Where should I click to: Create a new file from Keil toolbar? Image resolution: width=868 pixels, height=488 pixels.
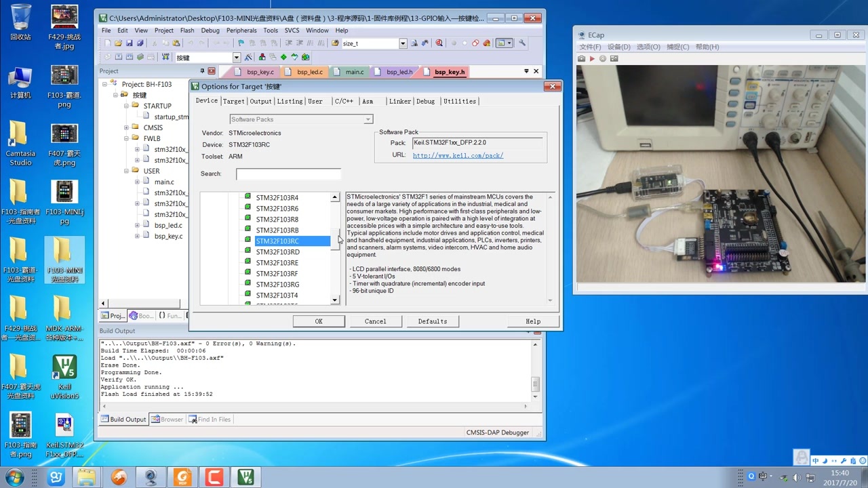(x=107, y=43)
